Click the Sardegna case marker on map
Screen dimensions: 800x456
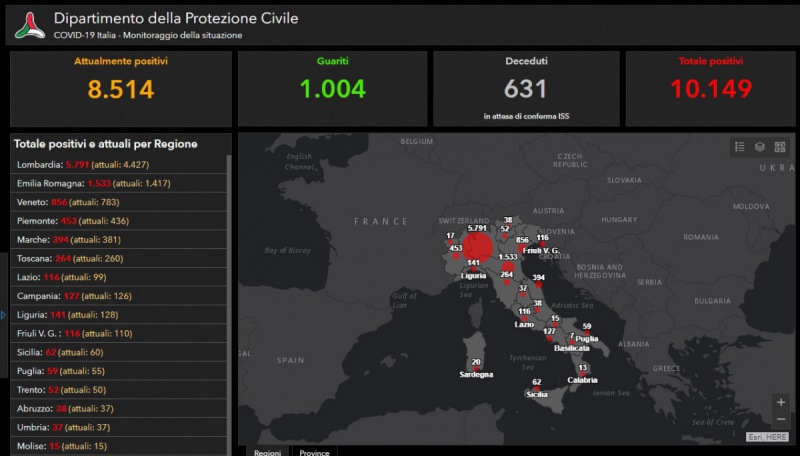coord(476,368)
